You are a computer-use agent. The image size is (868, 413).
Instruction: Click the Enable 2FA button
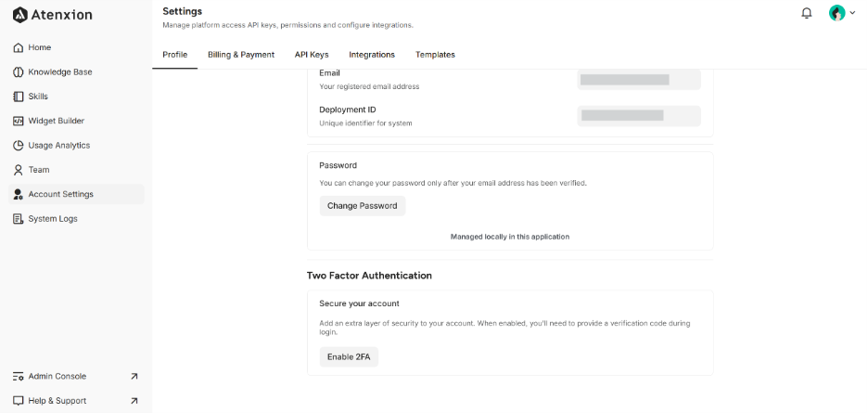click(349, 357)
